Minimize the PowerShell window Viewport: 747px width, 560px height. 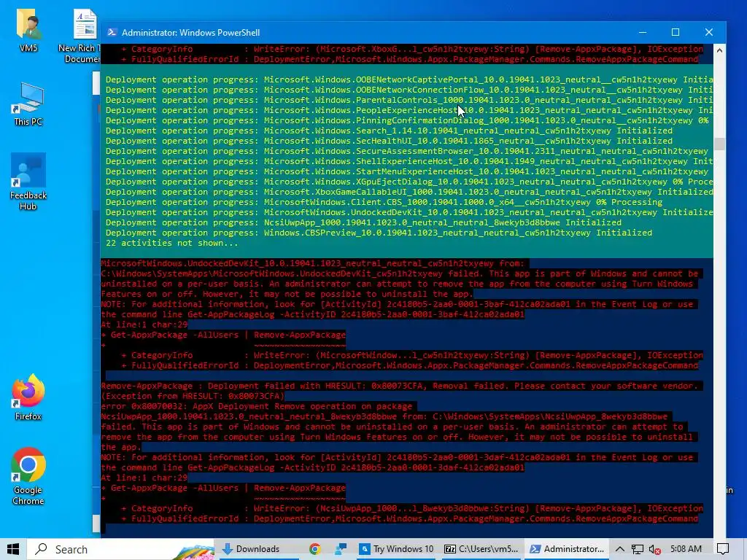point(643,32)
